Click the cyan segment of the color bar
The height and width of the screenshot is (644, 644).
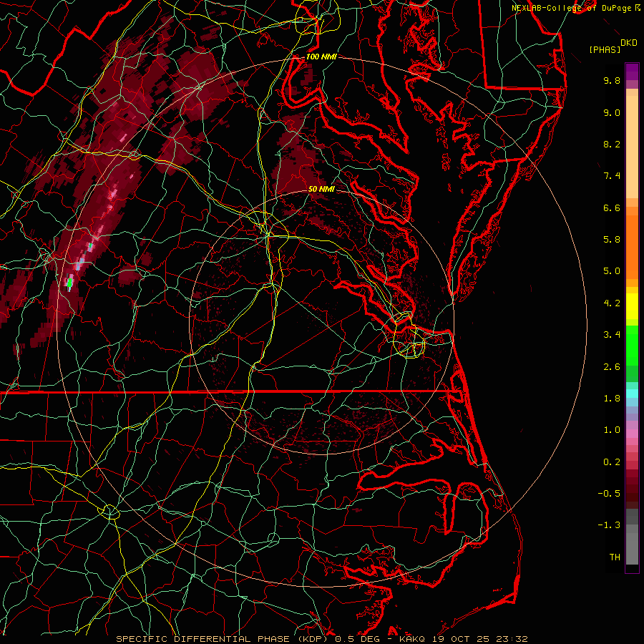click(x=632, y=394)
